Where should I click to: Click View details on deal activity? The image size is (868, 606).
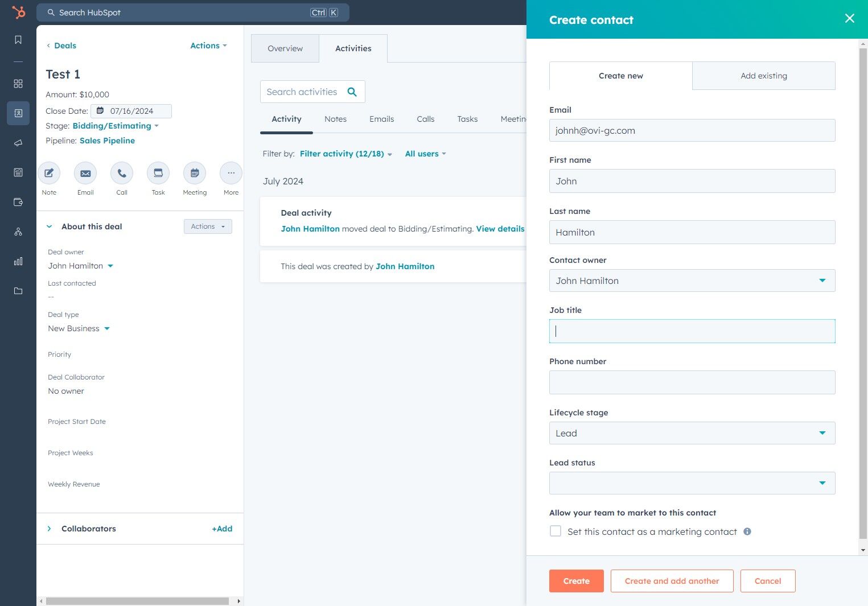point(500,229)
